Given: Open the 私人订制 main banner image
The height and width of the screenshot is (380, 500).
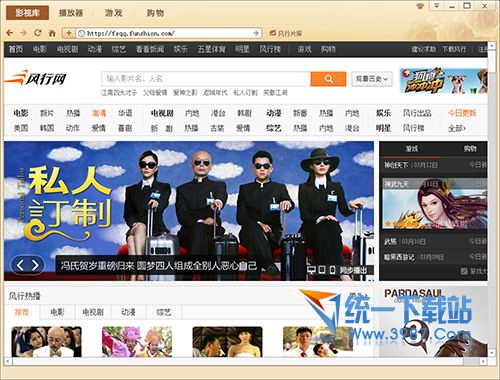Looking at the screenshot, I should click(189, 211).
